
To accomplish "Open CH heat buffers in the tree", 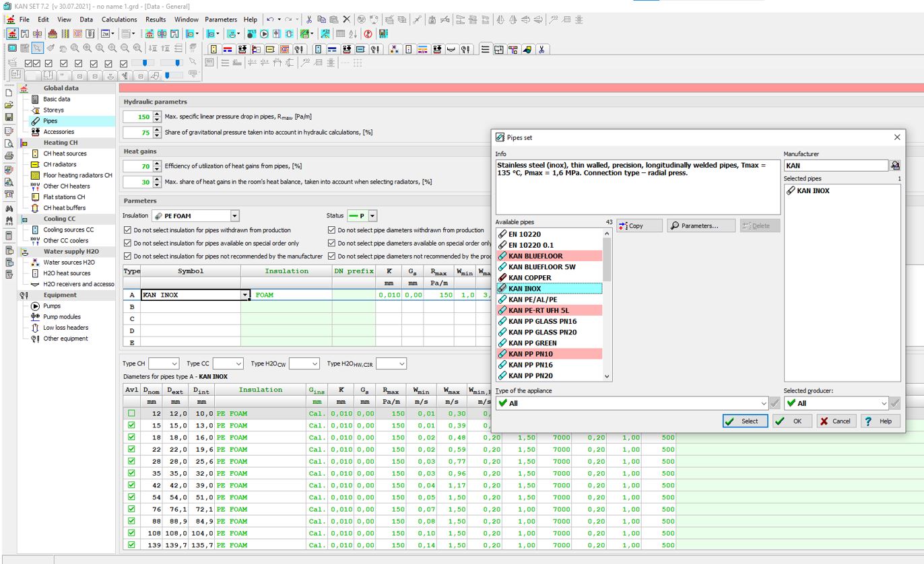I will click(65, 208).
